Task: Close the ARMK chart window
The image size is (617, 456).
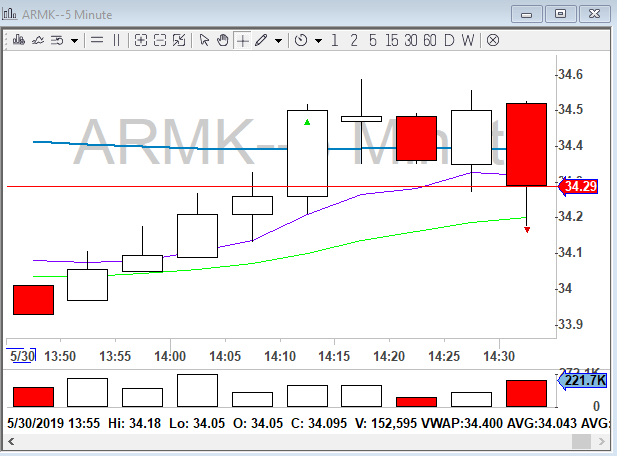Action: (x=595, y=15)
